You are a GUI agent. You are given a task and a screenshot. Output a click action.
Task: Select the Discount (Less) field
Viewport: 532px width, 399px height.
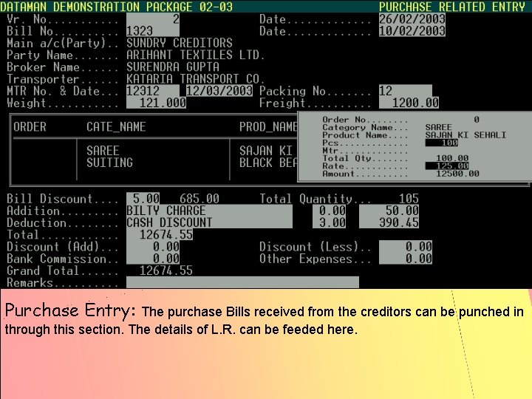click(x=406, y=247)
